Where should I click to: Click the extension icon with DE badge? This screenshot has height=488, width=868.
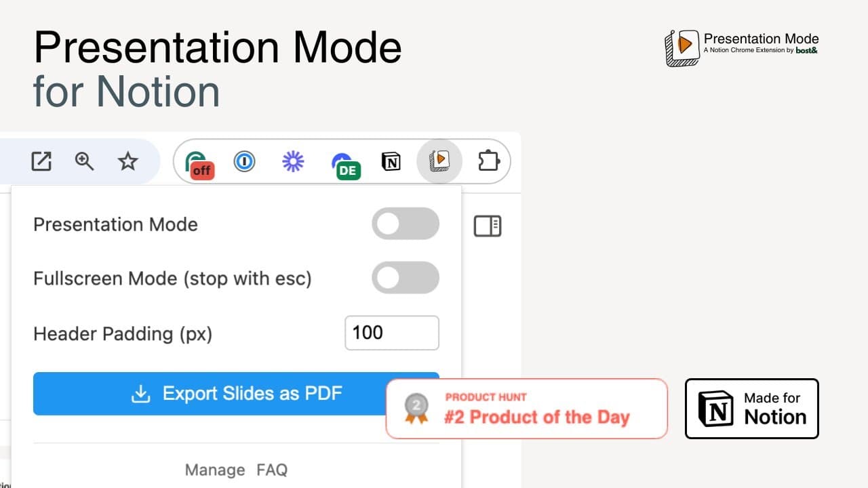344,164
